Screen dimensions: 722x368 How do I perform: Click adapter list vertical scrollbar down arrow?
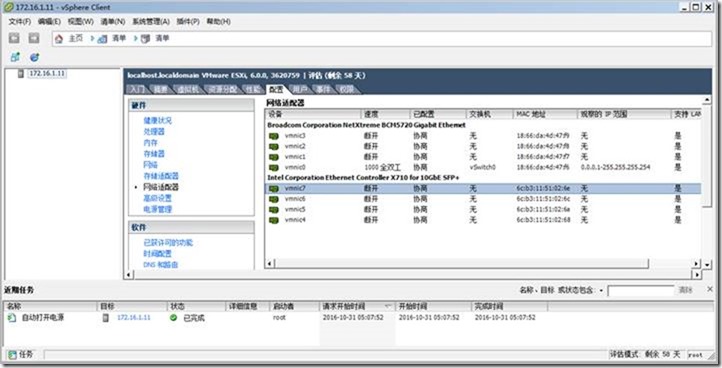click(x=707, y=264)
